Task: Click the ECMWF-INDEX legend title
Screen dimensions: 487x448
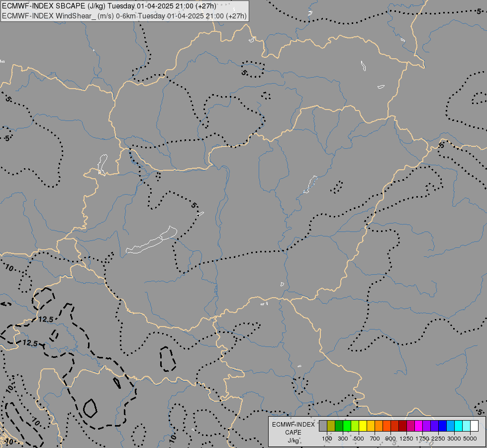Action: click(293, 425)
